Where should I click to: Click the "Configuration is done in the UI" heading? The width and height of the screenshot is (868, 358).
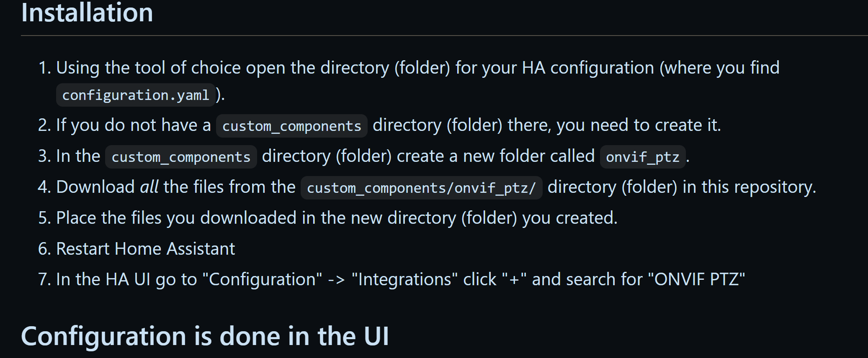(205, 336)
